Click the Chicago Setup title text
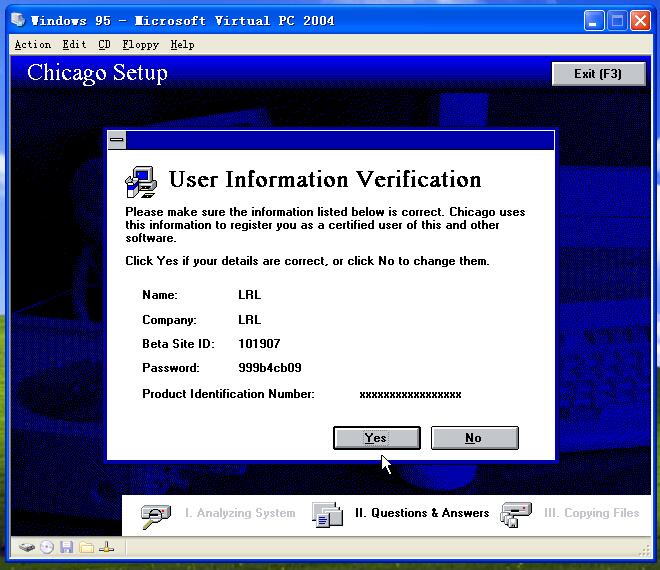 coord(97,73)
